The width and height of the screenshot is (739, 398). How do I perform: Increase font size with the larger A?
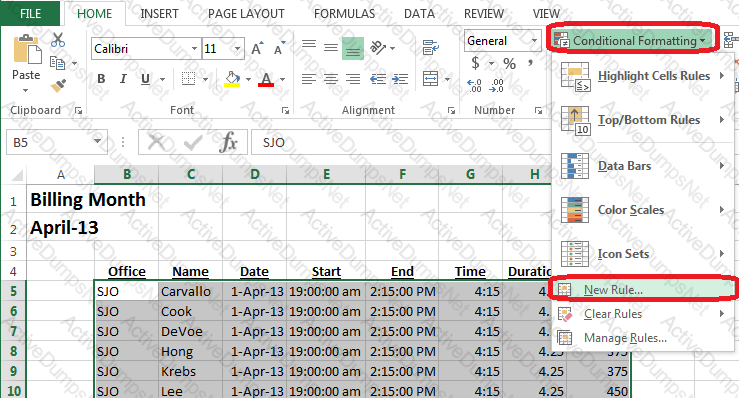(x=257, y=48)
